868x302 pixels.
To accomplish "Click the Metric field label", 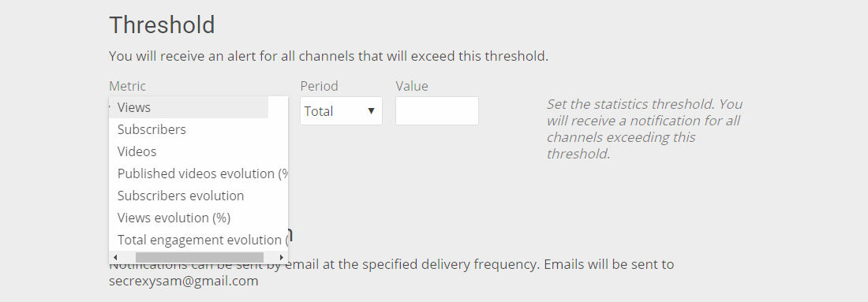I will [x=127, y=86].
